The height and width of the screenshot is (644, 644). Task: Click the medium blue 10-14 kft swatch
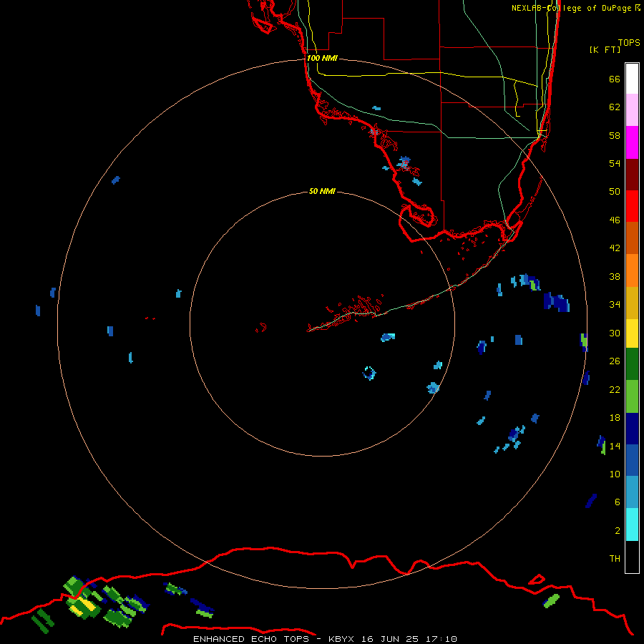click(x=632, y=460)
